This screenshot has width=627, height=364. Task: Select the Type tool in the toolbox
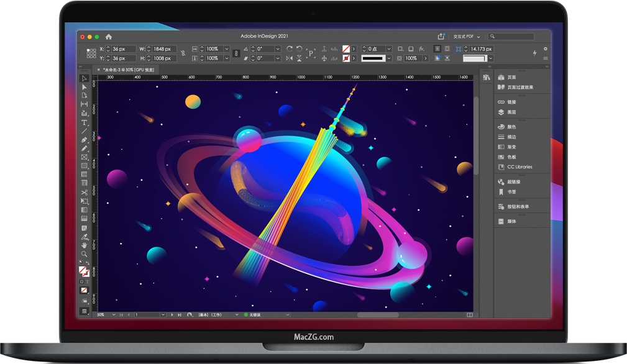pyautogui.click(x=85, y=122)
